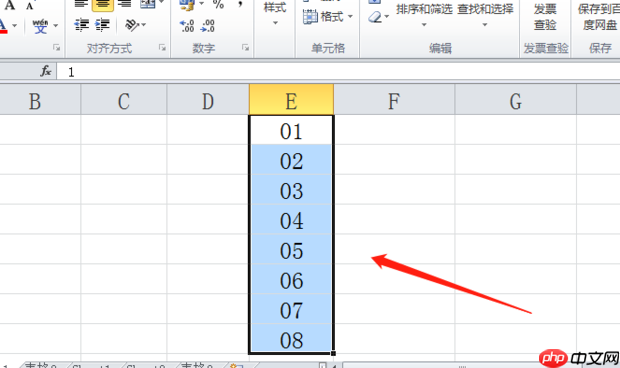The image size is (620, 368).
Task: Click the accounting number format icon
Action: (187, 4)
